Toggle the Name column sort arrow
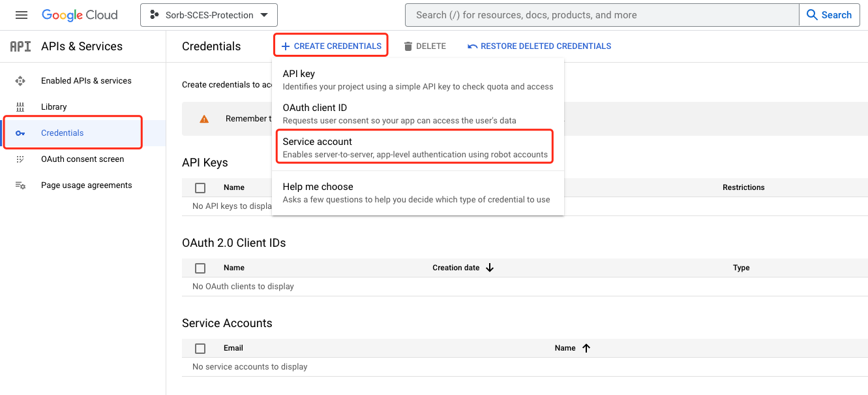This screenshot has height=395, width=868. (x=586, y=348)
